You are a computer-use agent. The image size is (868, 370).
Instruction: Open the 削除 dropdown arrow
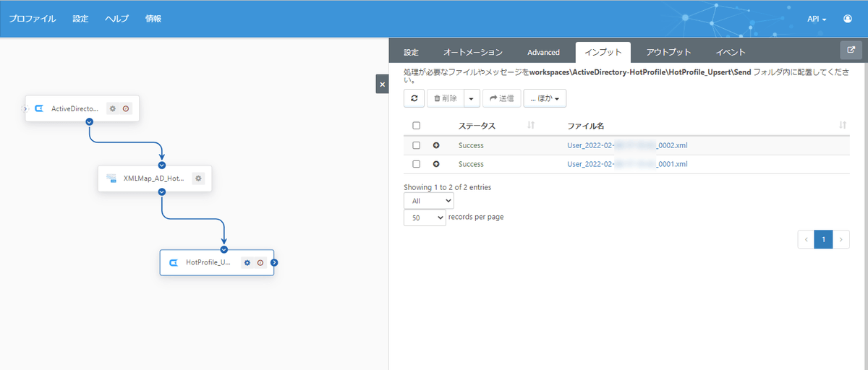click(x=472, y=98)
